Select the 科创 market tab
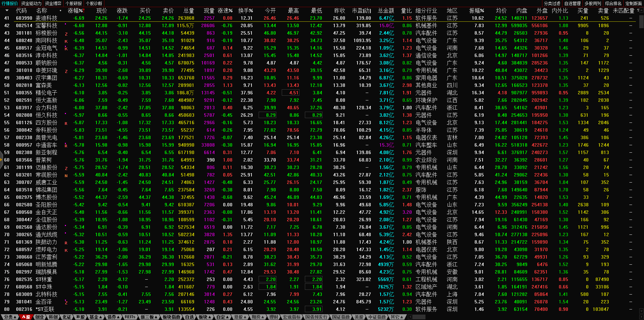This screenshot has width=644, height=320. [x=53, y=317]
